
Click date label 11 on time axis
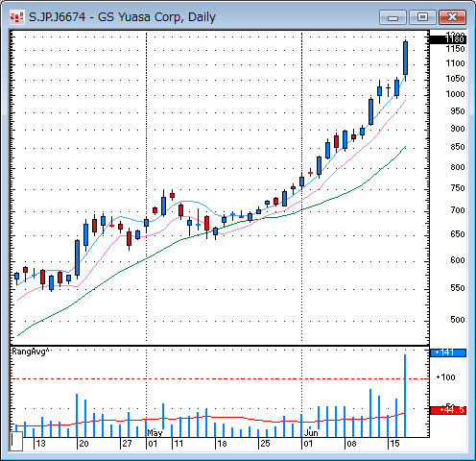(x=178, y=444)
